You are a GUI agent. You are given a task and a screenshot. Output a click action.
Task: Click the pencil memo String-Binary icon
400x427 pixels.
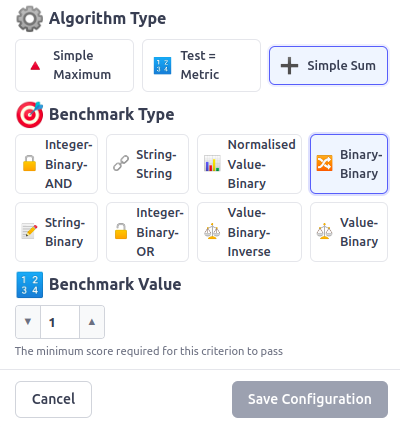tap(29, 231)
